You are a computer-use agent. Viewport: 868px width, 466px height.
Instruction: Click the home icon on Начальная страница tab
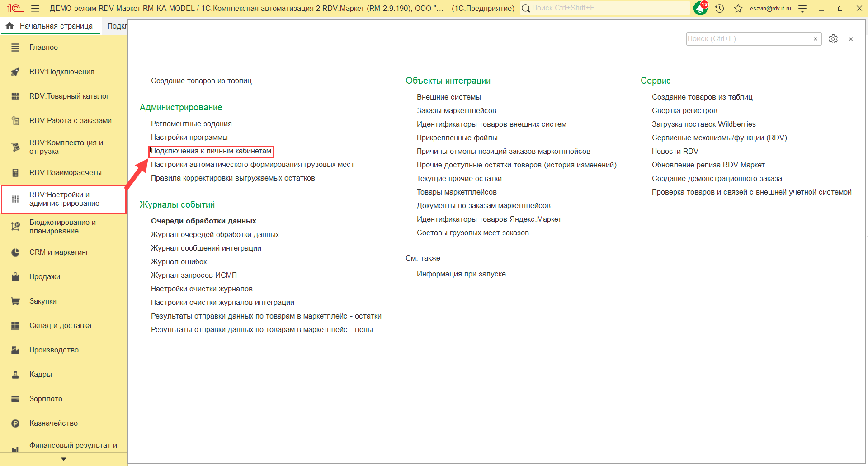coord(10,26)
